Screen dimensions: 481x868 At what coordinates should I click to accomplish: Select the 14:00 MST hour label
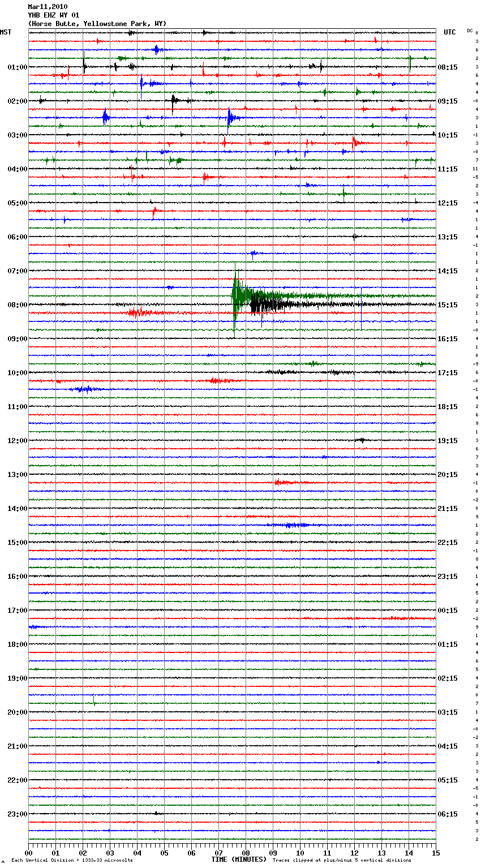pos(18,509)
